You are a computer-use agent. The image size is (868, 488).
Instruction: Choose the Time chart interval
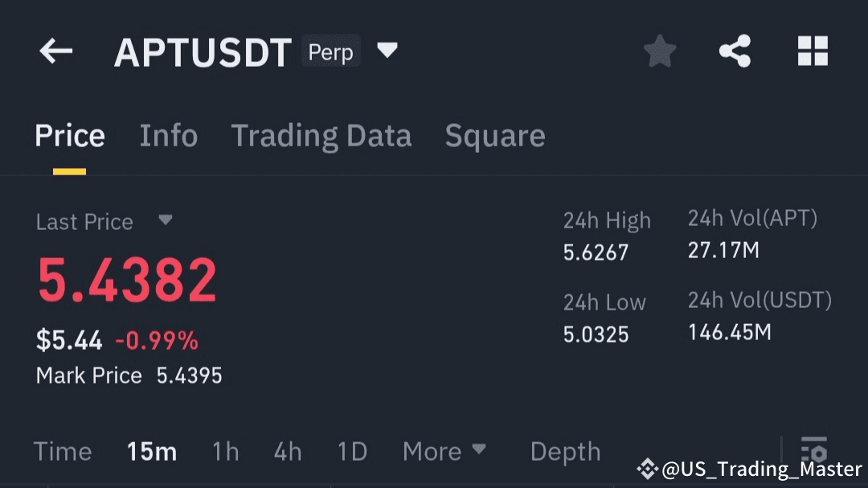point(63,452)
